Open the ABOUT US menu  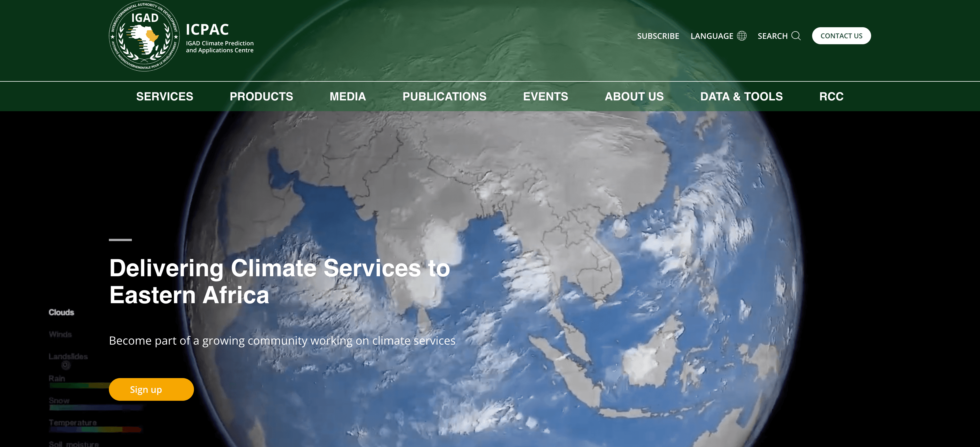point(634,97)
